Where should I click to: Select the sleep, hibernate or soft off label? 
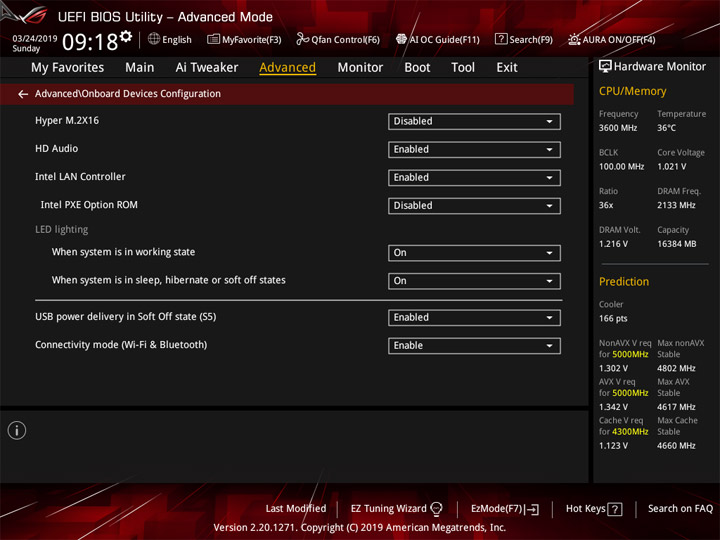pyautogui.click(x=169, y=280)
